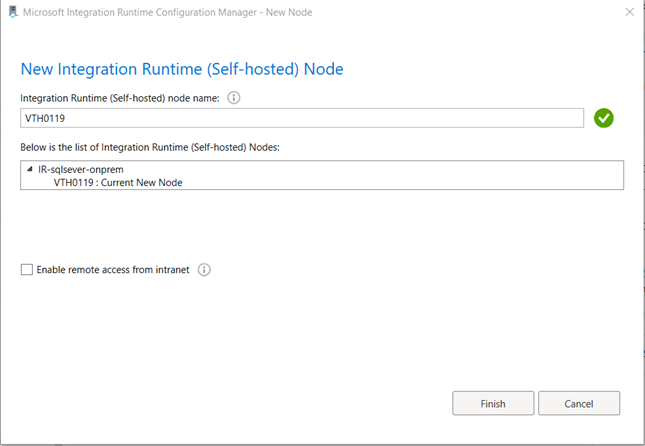
Task: Click the 'Enable remote access from intranet' label
Action: point(113,270)
